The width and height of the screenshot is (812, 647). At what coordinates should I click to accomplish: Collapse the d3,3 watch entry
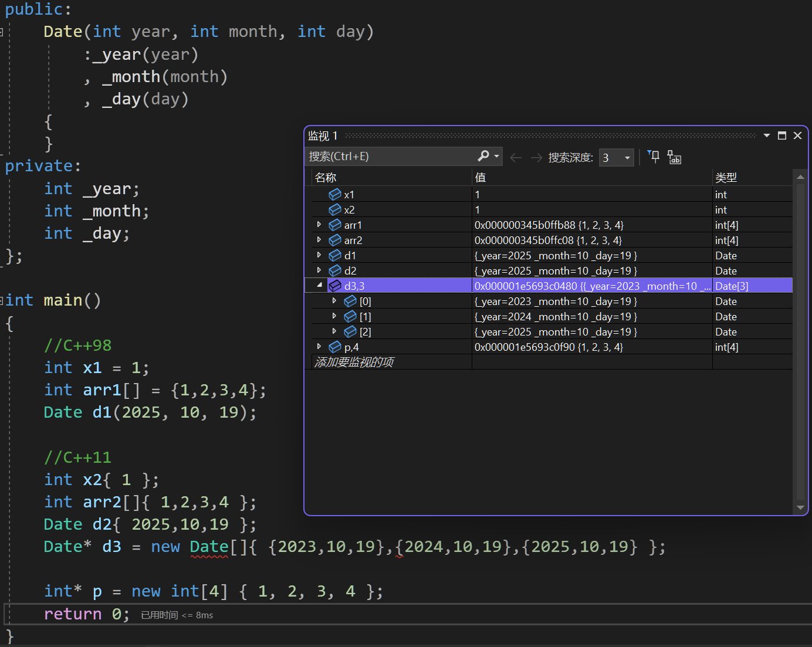click(x=319, y=285)
